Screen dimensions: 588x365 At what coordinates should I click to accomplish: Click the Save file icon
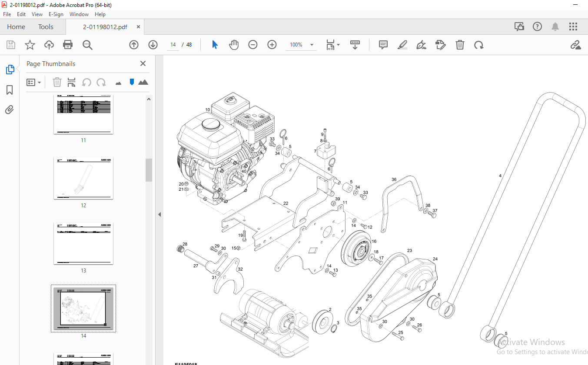tap(11, 45)
